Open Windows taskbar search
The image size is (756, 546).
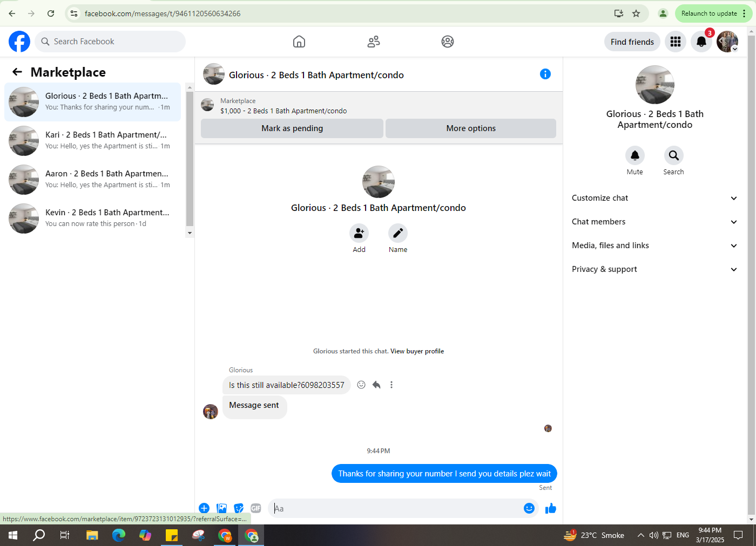tap(39, 535)
